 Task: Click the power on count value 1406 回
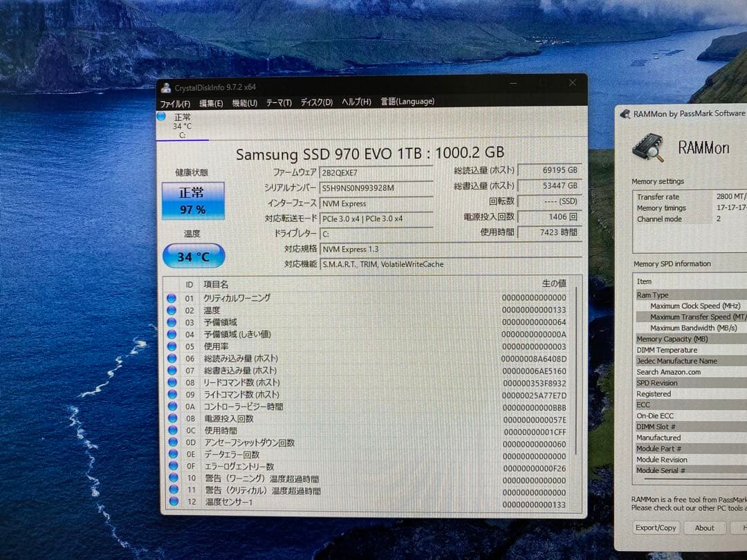549,216
